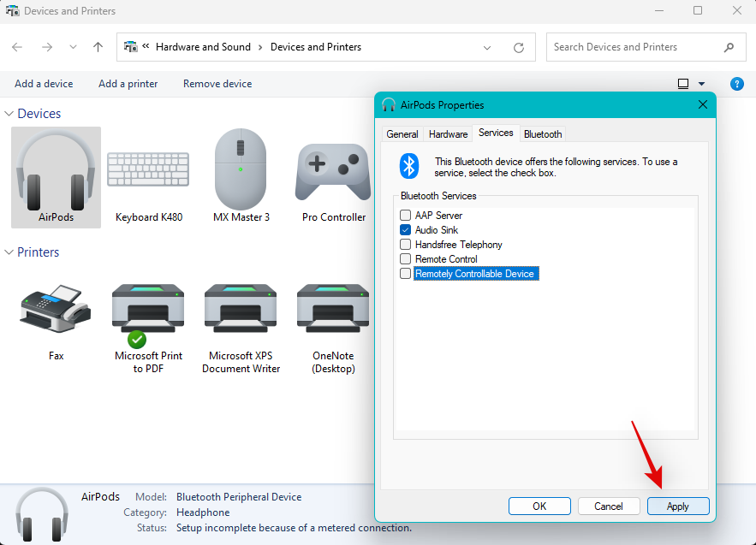This screenshot has width=756, height=545.
Task: Click the OK button
Action: [539, 506]
